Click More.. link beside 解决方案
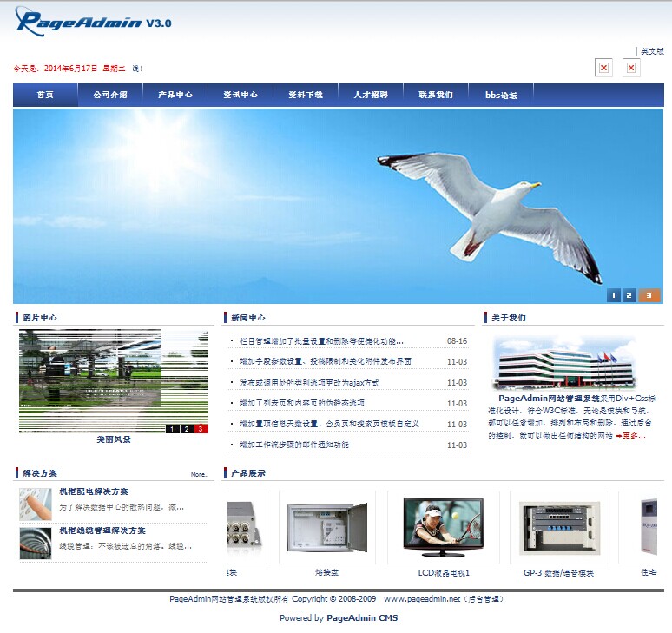This screenshot has width=672, height=633. [200, 474]
